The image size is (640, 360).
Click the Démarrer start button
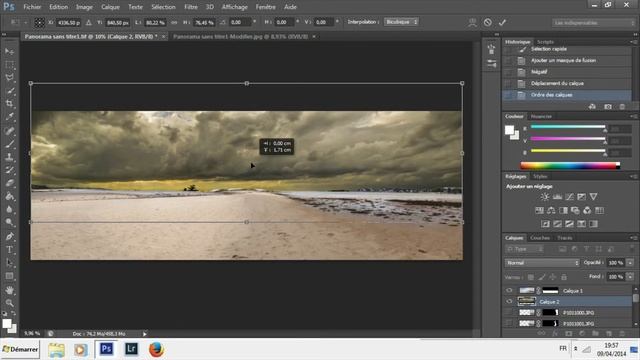pyautogui.click(x=20, y=349)
